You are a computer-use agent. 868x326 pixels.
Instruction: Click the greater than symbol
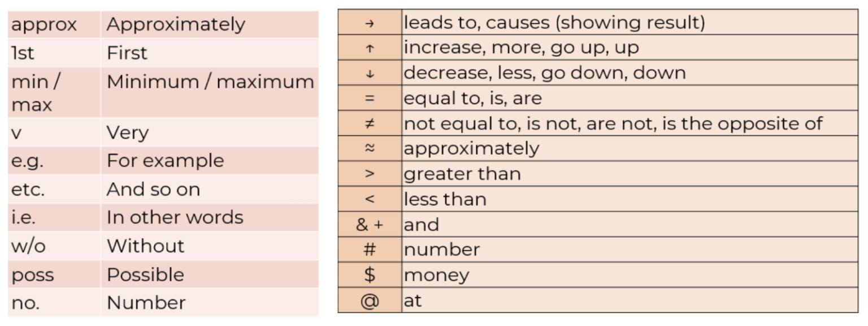370,174
